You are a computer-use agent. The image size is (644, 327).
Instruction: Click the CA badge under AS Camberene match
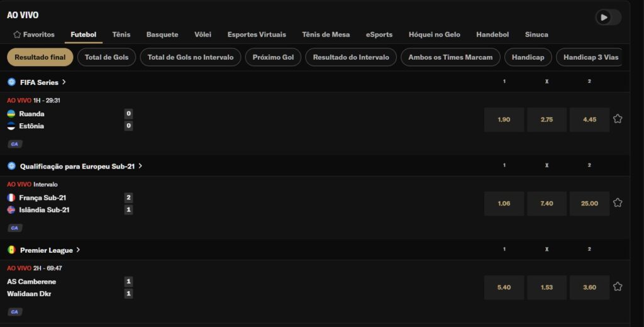[x=15, y=312]
